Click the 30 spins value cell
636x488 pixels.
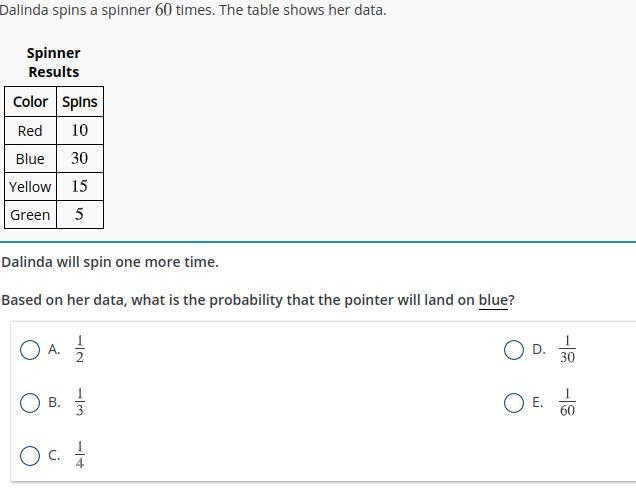click(80, 159)
